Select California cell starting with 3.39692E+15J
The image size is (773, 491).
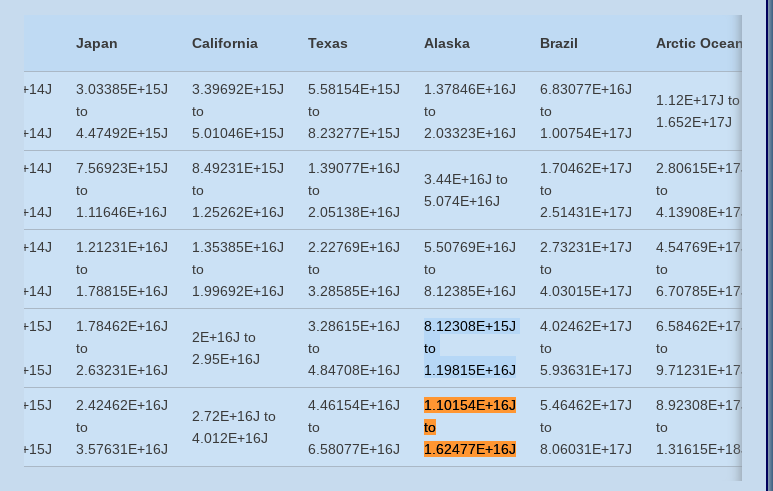[x=238, y=111]
